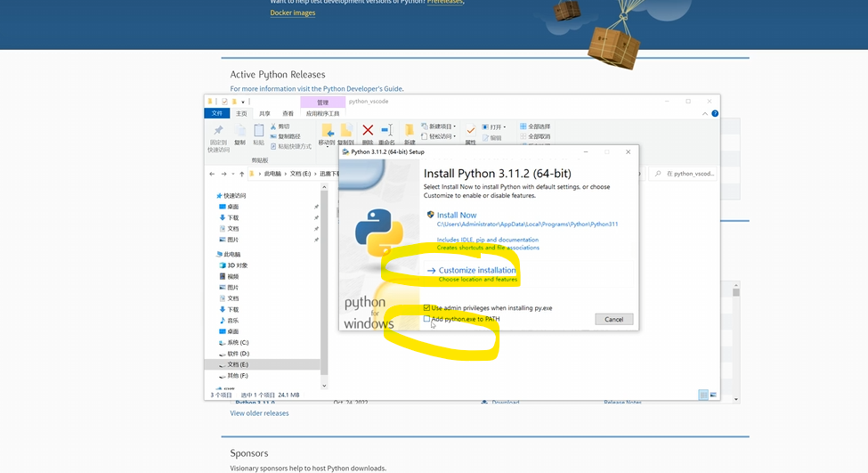Screen dimensions: 868x473
Task: Select 快速访问 in navigation pane
Action: click(x=235, y=195)
